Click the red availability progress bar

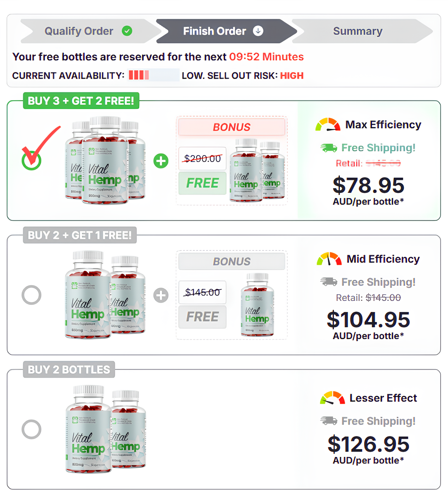(139, 75)
